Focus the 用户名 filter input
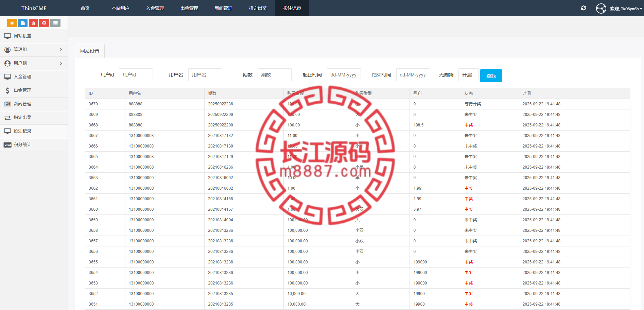This screenshot has width=644, height=310. click(x=205, y=75)
